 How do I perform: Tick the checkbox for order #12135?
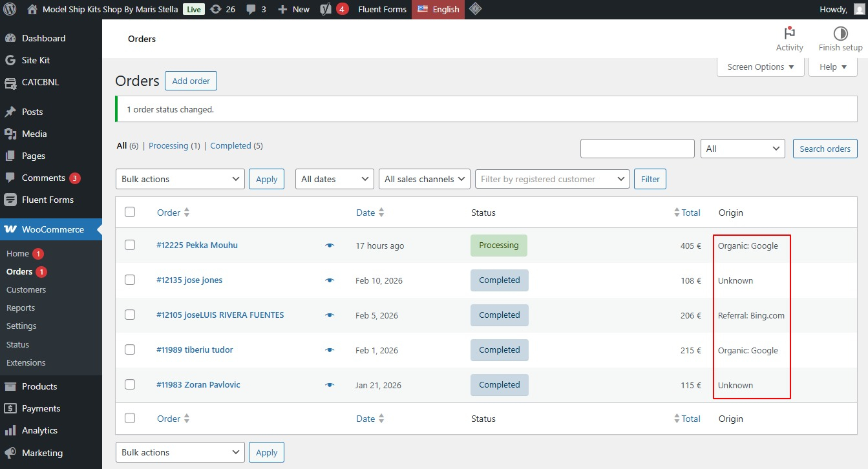coord(130,280)
